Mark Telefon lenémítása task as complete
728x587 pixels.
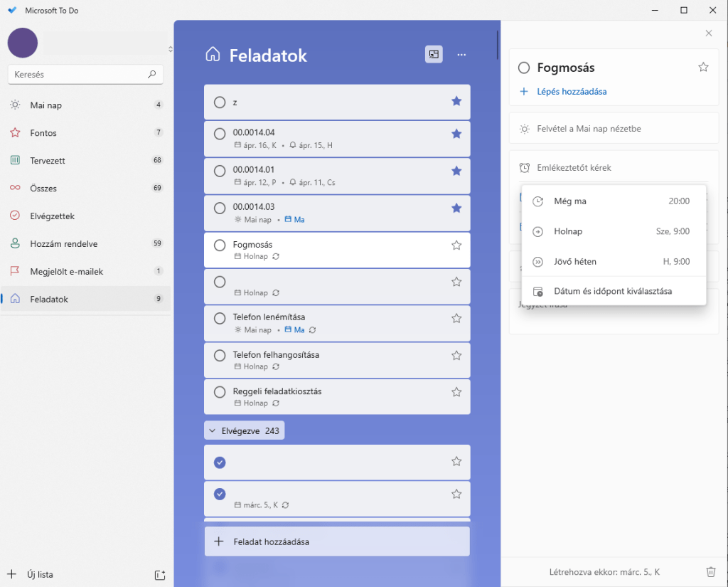[x=220, y=318]
